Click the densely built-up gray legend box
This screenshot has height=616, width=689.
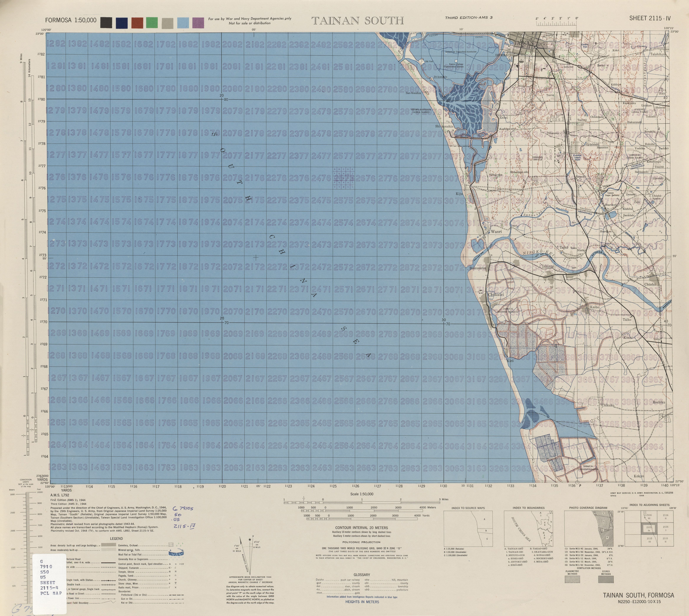(x=109, y=545)
